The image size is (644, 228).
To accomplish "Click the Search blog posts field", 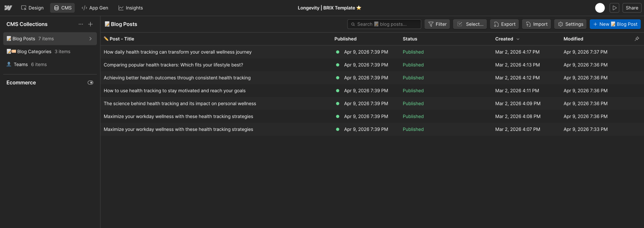I will (384, 24).
